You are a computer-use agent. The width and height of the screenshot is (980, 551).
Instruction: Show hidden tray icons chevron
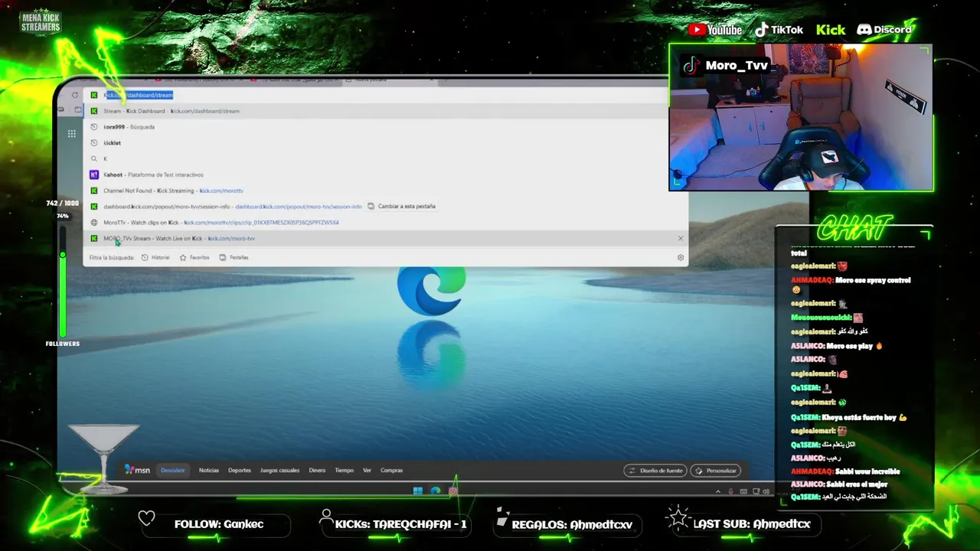[717, 491]
